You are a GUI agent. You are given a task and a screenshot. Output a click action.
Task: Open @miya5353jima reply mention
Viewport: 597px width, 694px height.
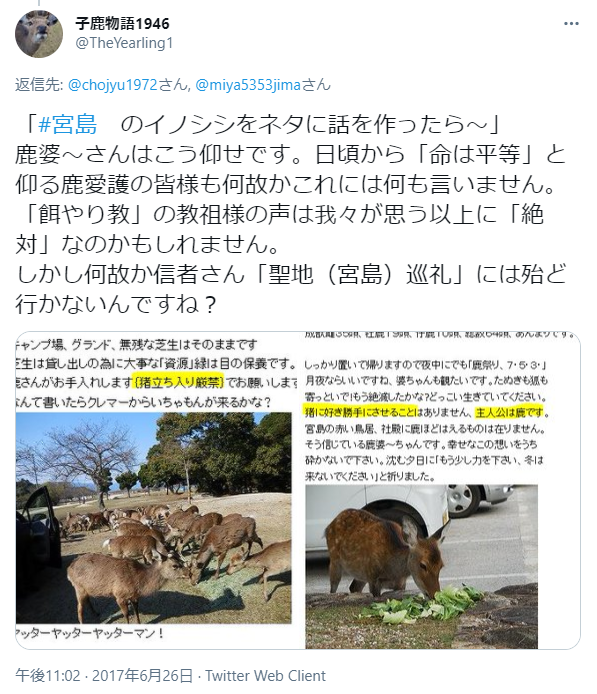pos(263,85)
